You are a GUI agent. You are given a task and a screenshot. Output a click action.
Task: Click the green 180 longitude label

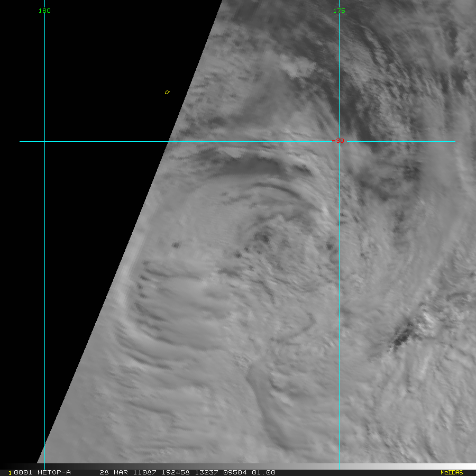tap(44, 11)
